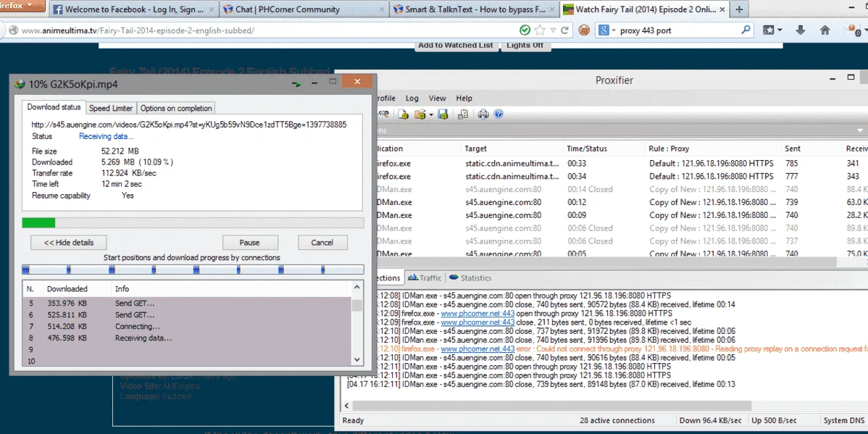This screenshot has height=434, width=868.
Task: Click the Rule : Proxy column header
Action: coord(713,149)
